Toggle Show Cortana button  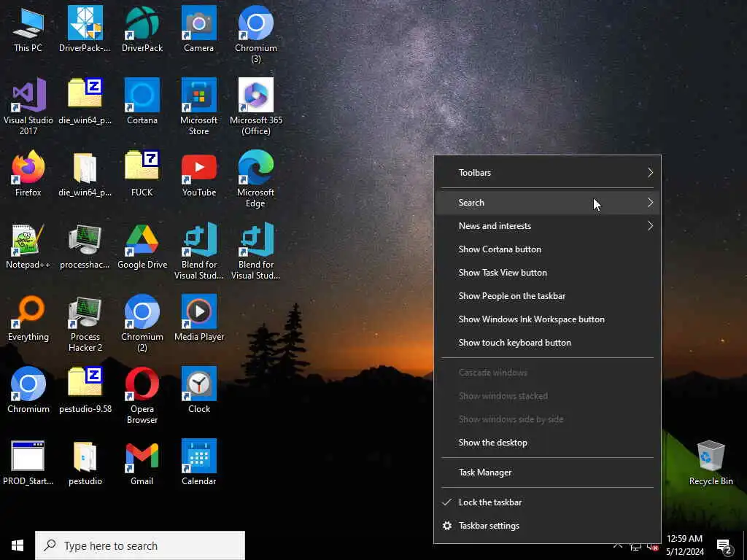pos(547,249)
